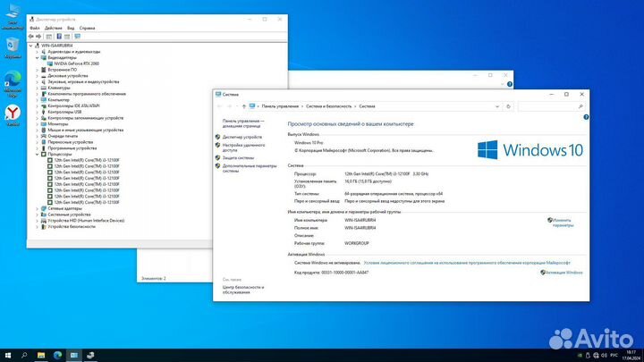Click Изменить параметры link

[563, 223]
